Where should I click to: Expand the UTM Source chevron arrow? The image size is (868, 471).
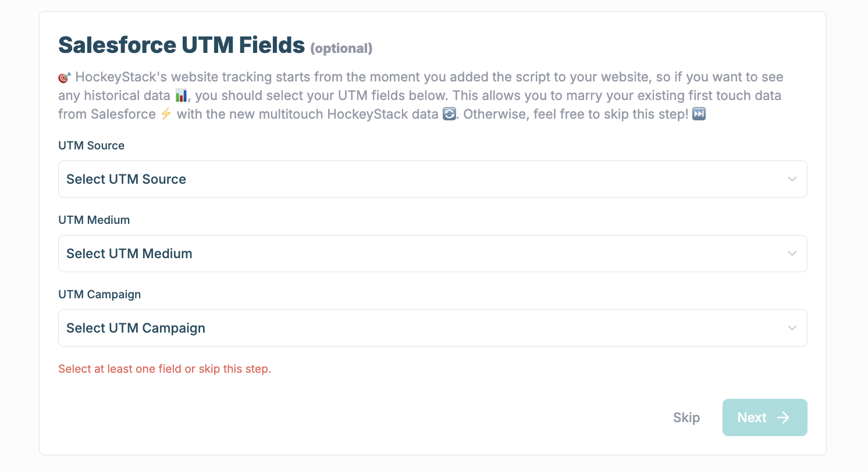tap(792, 179)
